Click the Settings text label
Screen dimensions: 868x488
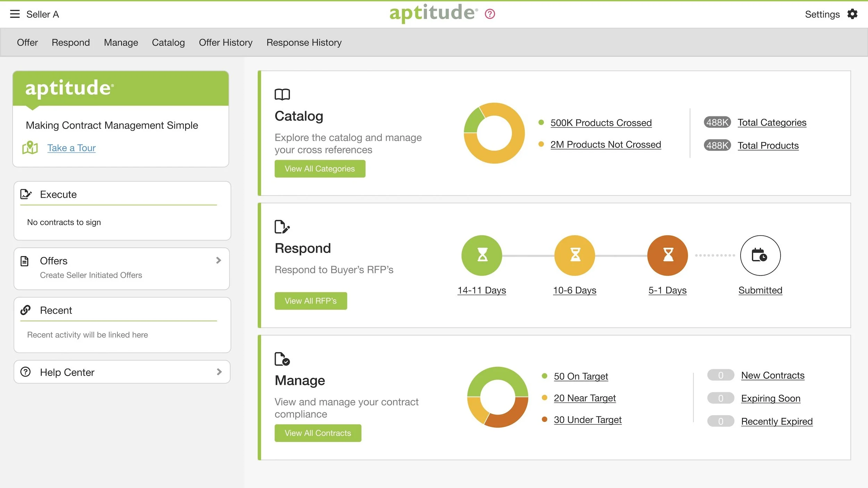pos(822,14)
